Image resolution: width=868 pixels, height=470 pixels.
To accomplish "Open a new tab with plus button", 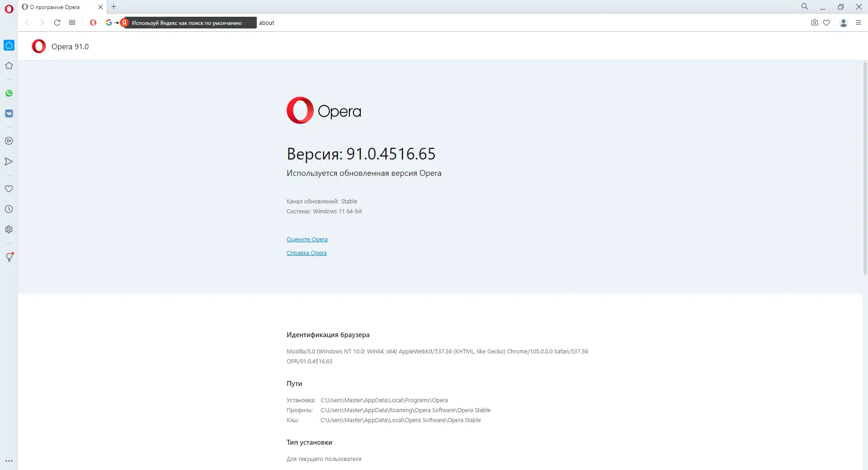I will pyautogui.click(x=114, y=7).
